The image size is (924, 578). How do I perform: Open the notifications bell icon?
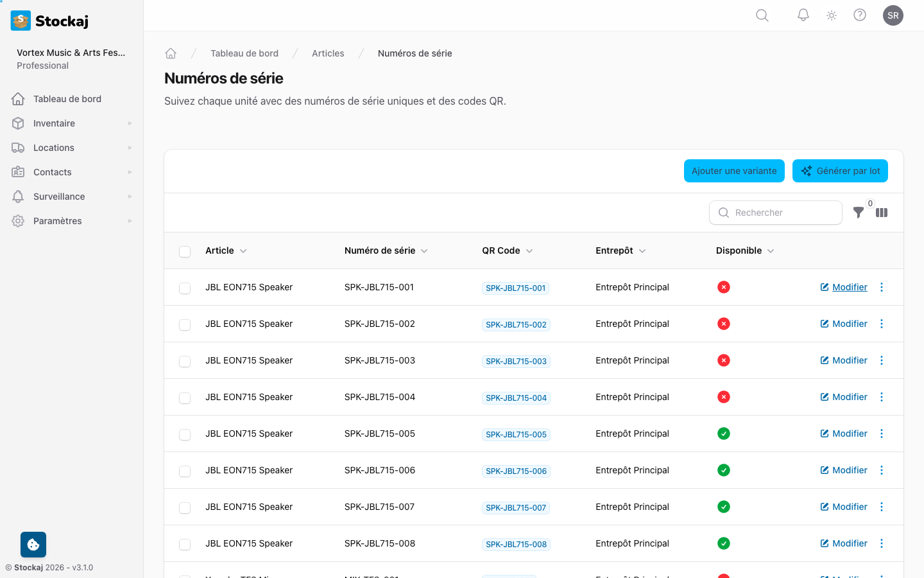(803, 15)
